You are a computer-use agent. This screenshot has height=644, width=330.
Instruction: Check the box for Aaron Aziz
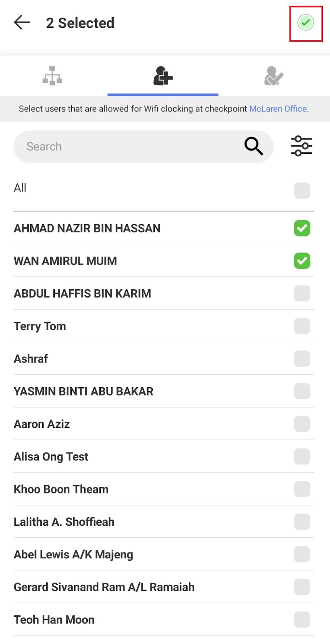(x=302, y=424)
